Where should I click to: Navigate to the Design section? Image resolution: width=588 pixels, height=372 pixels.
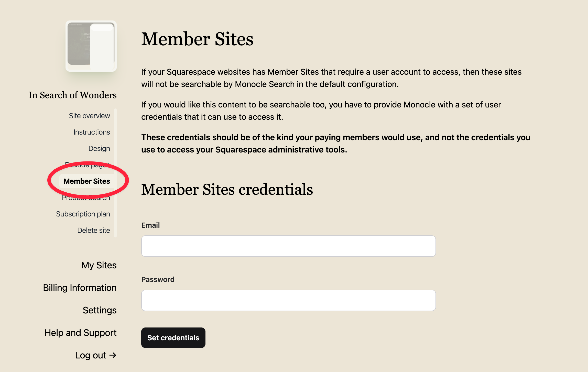tap(99, 148)
